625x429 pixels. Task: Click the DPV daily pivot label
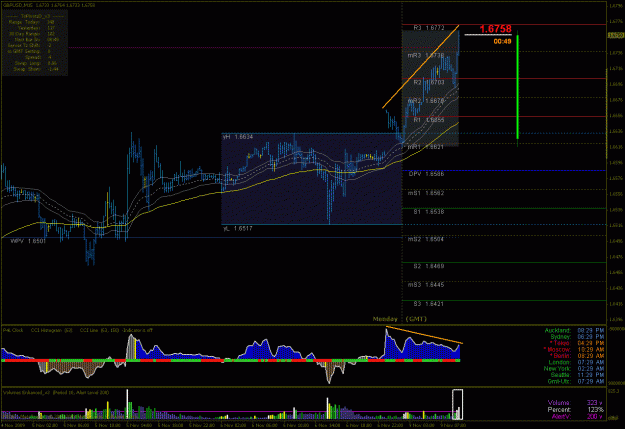(426, 174)
